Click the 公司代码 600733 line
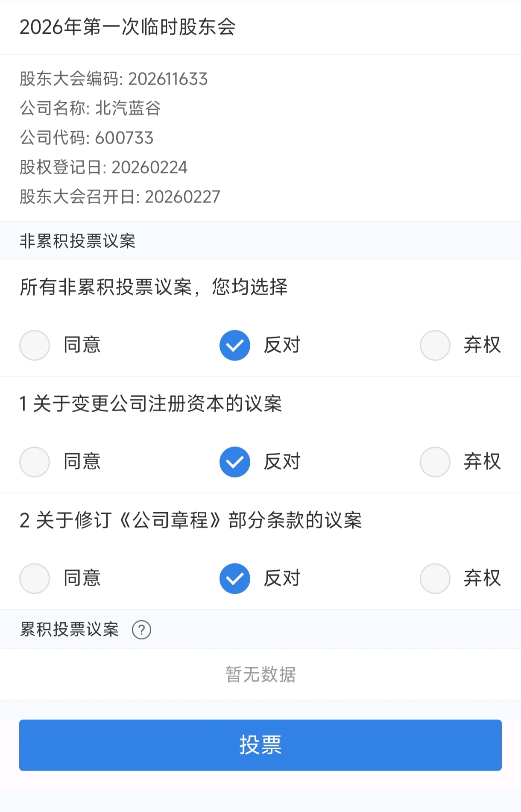This screenshot has height=812, width=521. 86,138
